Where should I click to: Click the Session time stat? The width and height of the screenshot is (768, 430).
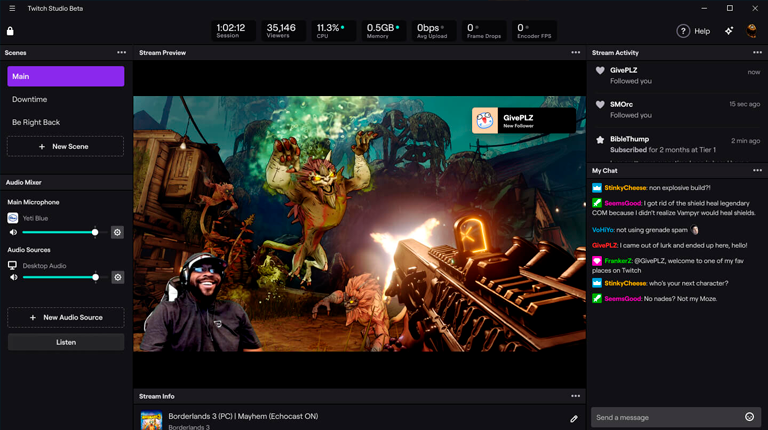(234, 30)
